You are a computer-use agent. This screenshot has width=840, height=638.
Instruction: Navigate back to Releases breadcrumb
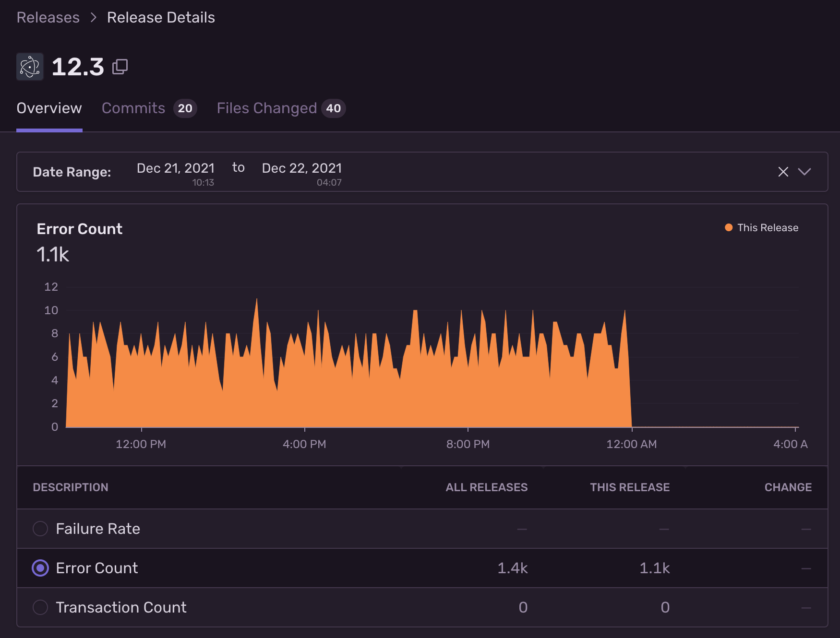point(48,18)
